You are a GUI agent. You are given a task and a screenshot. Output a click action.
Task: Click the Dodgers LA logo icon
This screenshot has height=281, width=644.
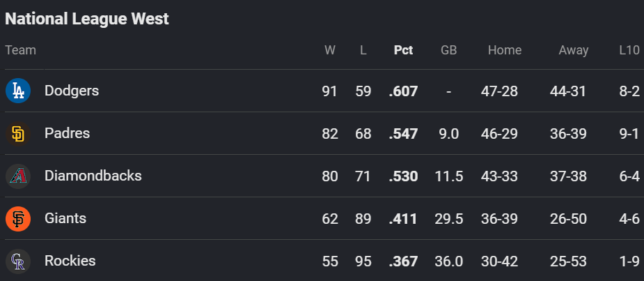tap(18, 91)
